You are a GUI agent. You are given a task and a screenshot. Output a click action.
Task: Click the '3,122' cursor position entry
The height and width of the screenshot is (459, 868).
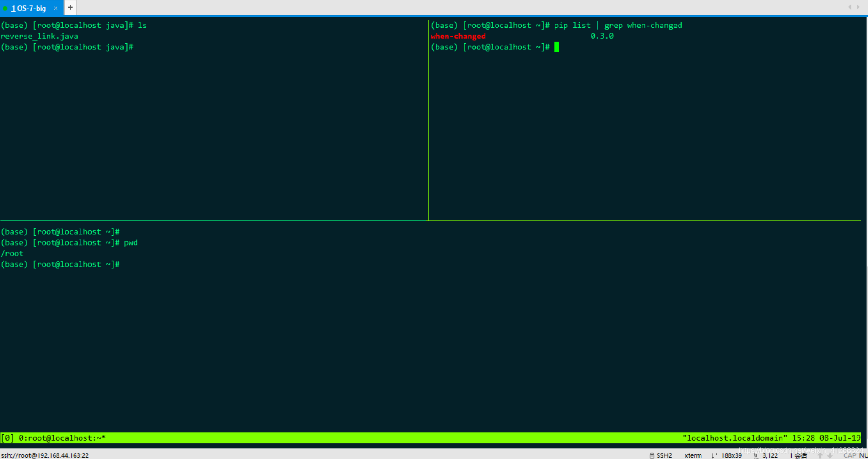(770, 455)
